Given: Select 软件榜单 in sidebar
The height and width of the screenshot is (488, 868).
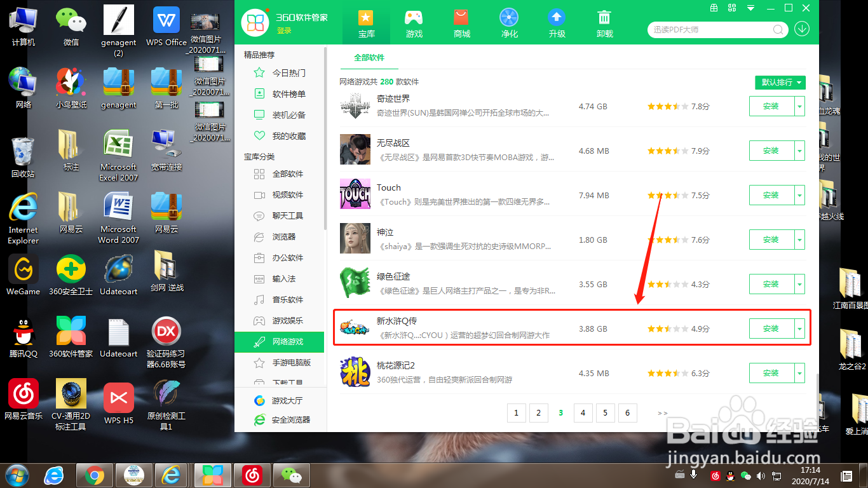Looking at the screenshot, I should pyautogui.click(x=280, y=94).
